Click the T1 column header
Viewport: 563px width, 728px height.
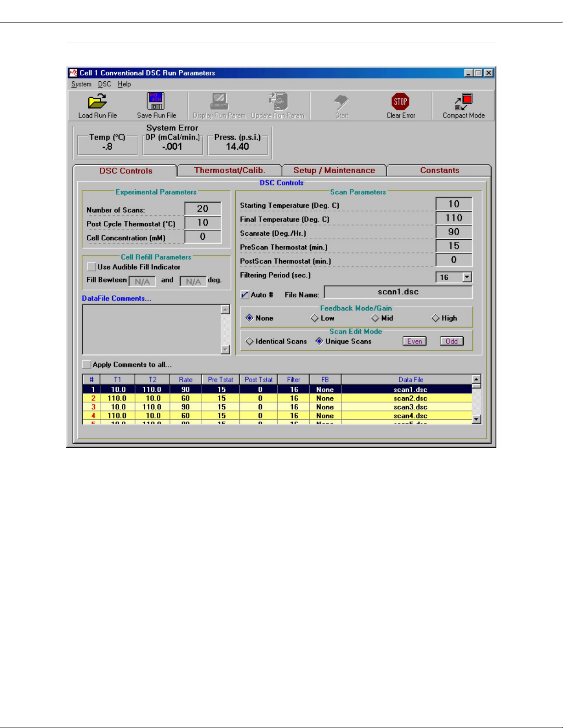(118, 380)
